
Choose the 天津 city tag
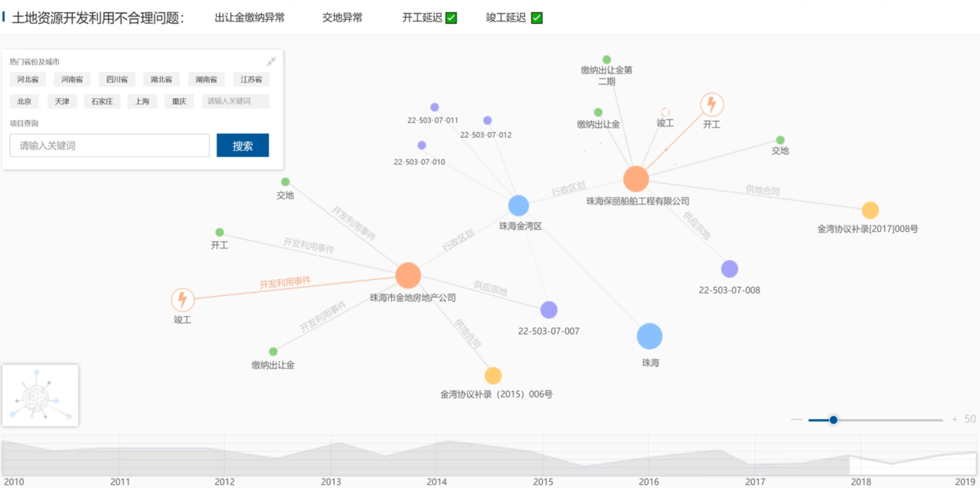pyautogui.click(x=62, y=101)
